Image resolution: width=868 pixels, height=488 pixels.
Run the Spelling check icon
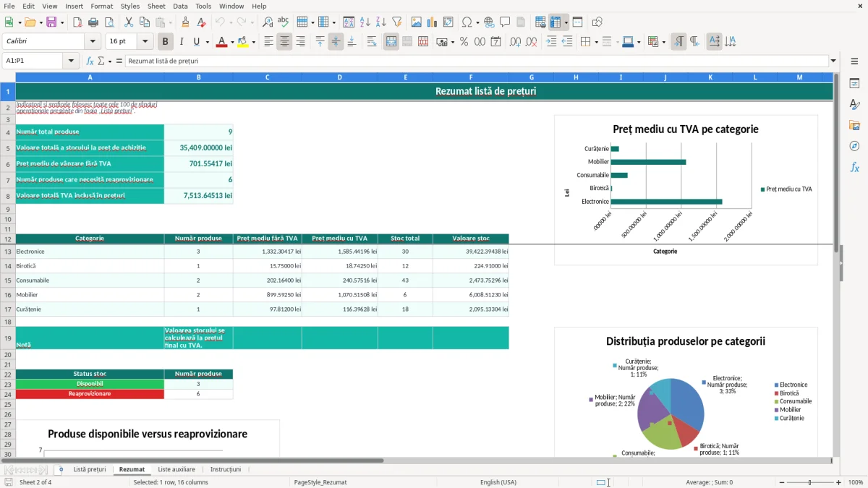[284, 22]
